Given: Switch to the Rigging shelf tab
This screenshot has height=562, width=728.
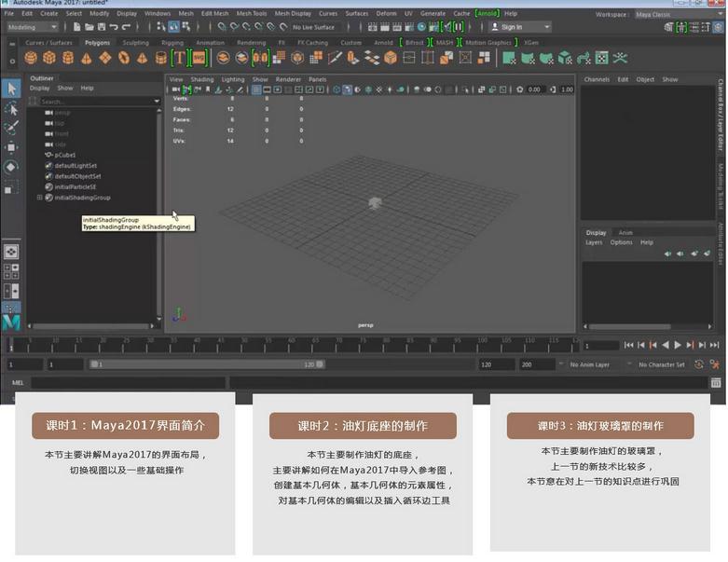Looking at the screenshot, I should [x=172, y=43].
